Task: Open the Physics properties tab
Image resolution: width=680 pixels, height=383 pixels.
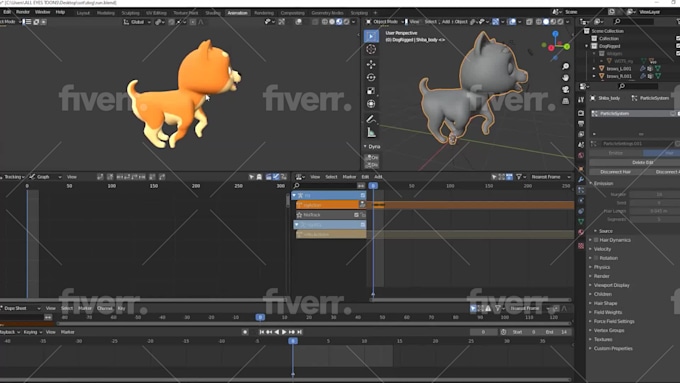Action: pos(581,200)
